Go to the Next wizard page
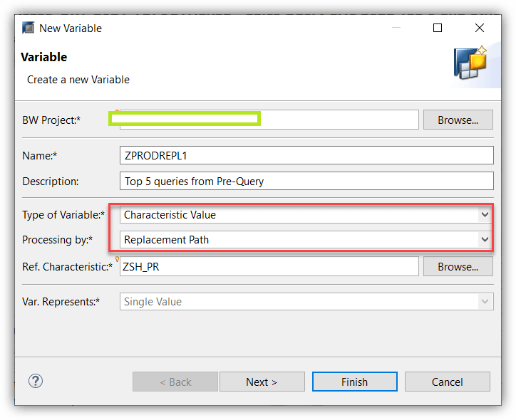516x420 pixels. tap(262, 382)
